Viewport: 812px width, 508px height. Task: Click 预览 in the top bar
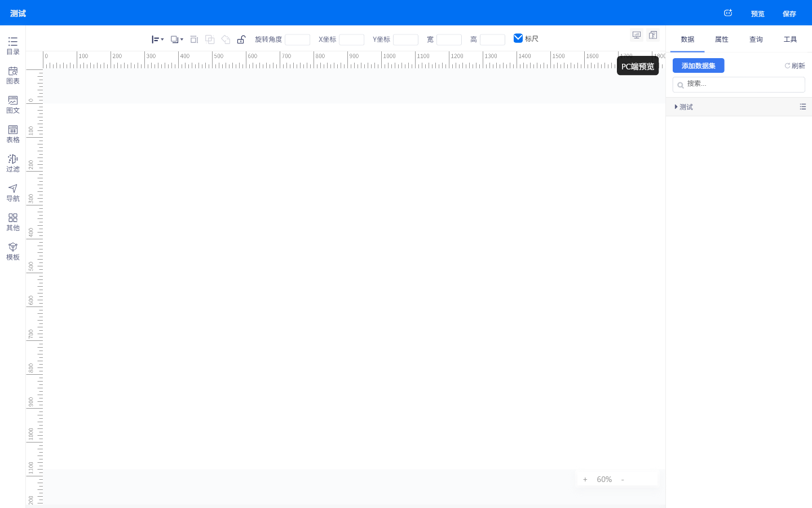point(758,14)
